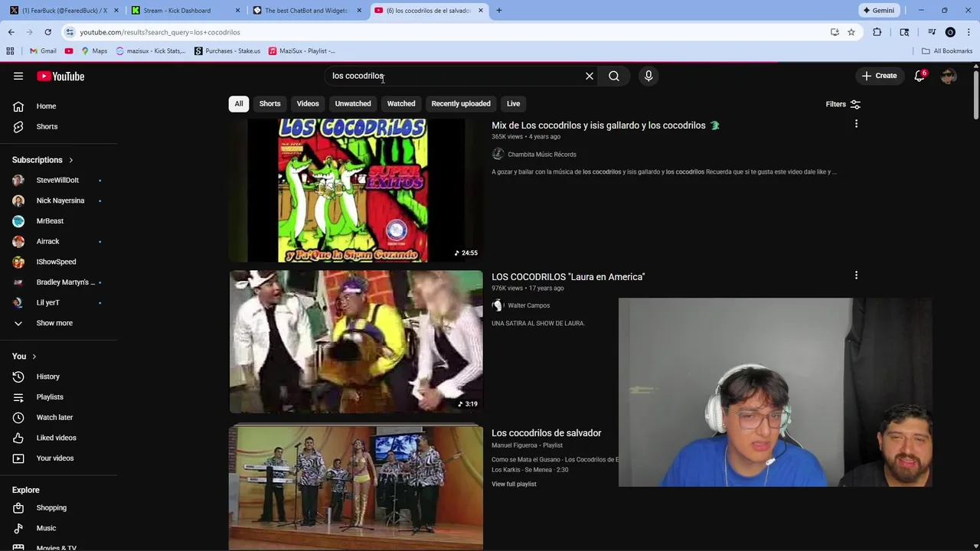Open the All Bookmarks folder
The height and width of the screenshot is (551, 980).
click(947, 51)
